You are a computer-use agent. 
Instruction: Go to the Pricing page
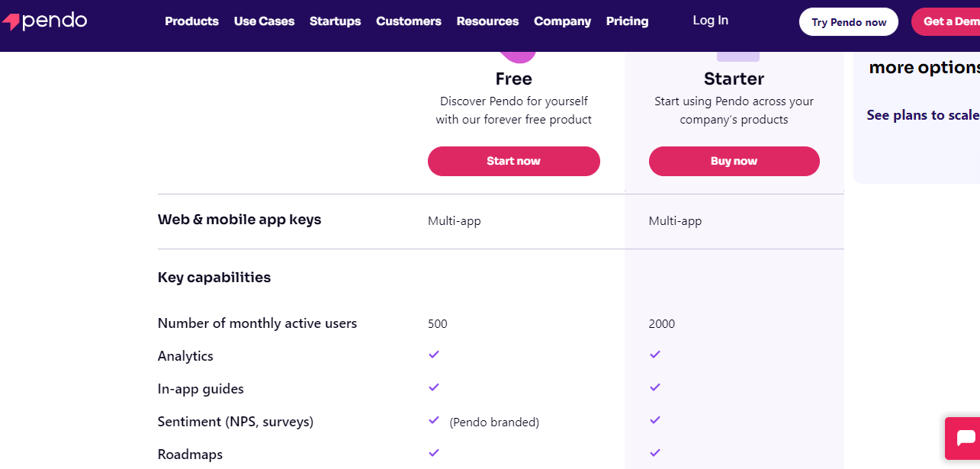click(x=627, y=21)
